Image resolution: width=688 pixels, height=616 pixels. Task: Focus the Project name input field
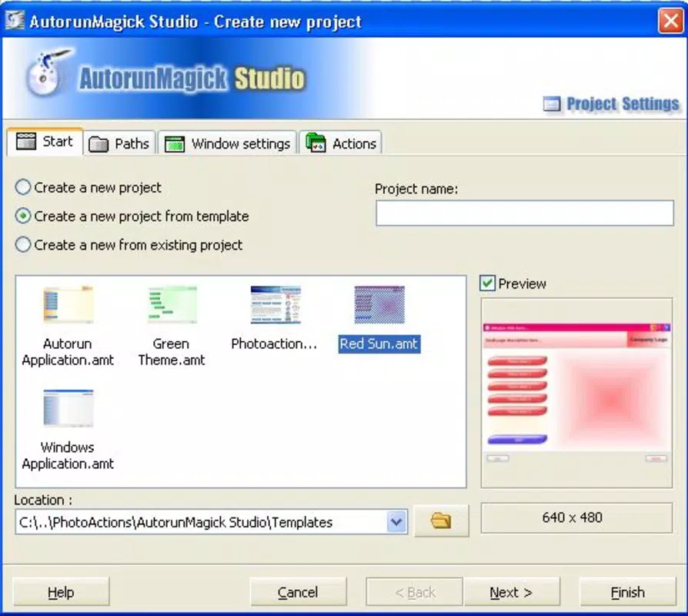pyautogui.click(x=525, y=213)
